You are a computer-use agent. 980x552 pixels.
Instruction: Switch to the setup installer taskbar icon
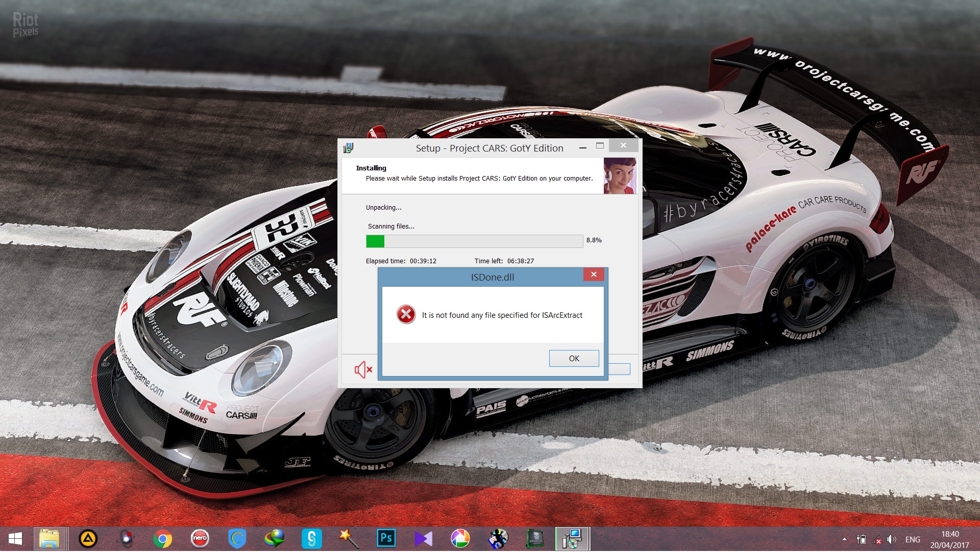click(x=572, y=539)
